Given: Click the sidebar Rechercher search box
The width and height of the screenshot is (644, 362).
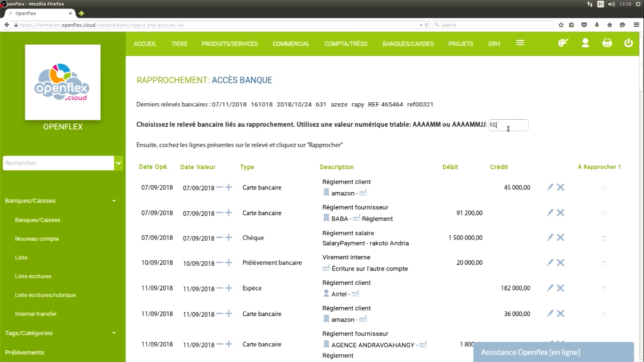Looking at the screenshot, I should (58, 163).
